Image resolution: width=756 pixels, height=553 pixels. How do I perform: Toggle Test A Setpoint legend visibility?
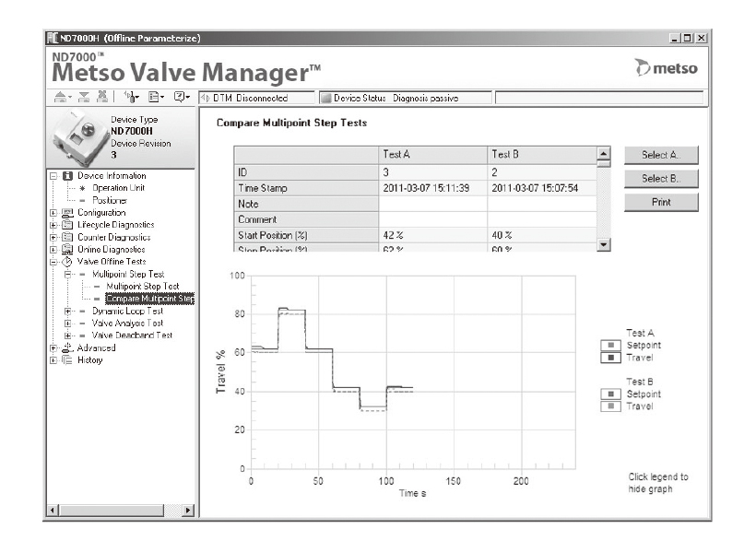point(610,346)
